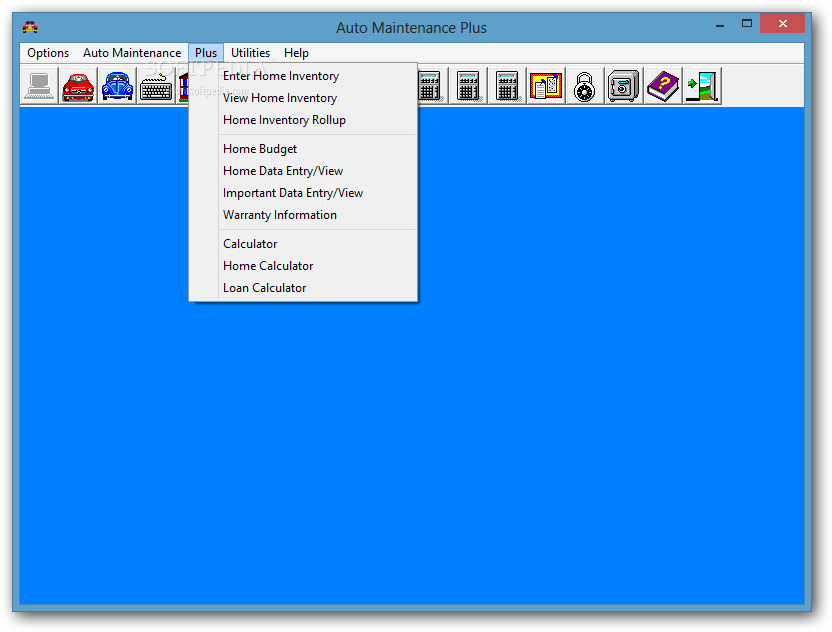Click the middle of the three calculator icons
Image resolution: width=832 pixels, height=632 pixels.
(x=468, y=85)
